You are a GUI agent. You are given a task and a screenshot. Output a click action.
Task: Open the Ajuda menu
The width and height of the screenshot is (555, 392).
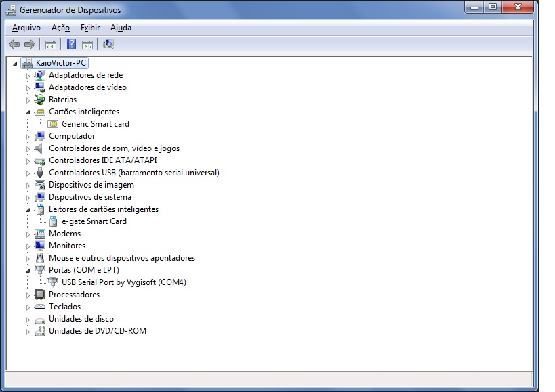click(x=121, y=28)
